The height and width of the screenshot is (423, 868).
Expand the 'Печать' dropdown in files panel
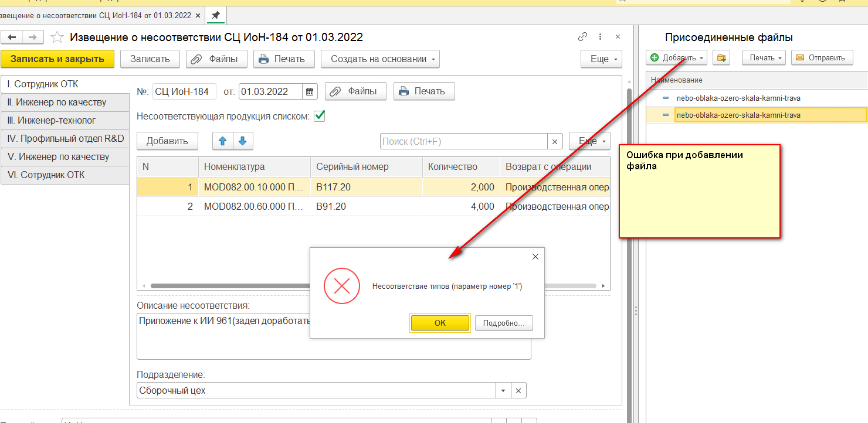pos(766,57)
